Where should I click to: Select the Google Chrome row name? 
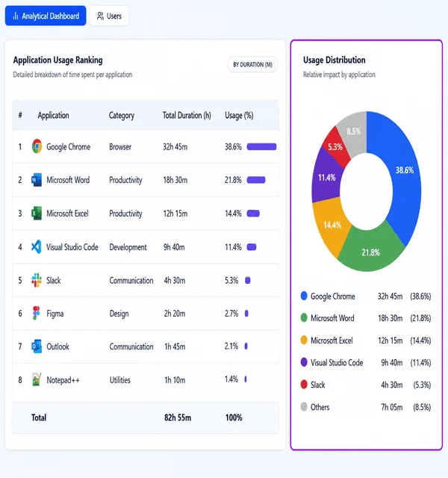(x=68, y=146)
